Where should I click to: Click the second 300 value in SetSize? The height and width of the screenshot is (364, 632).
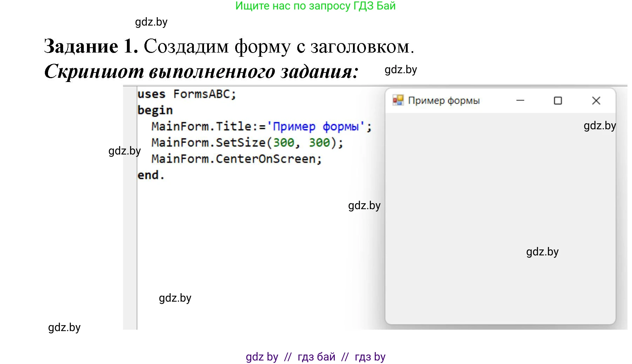pyautogui.click(x=319, y=143)
